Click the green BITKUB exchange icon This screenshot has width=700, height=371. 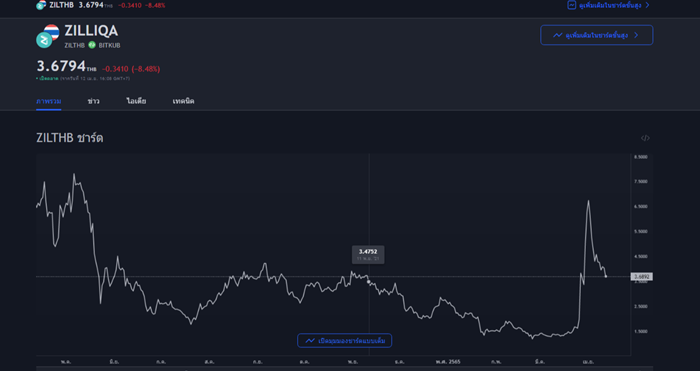tap(92, 45)
